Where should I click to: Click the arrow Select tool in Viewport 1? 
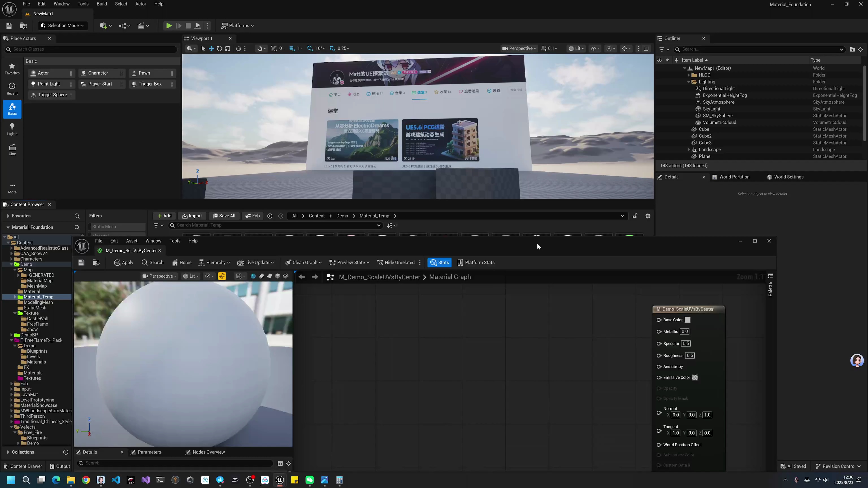[x=203, y=49]
